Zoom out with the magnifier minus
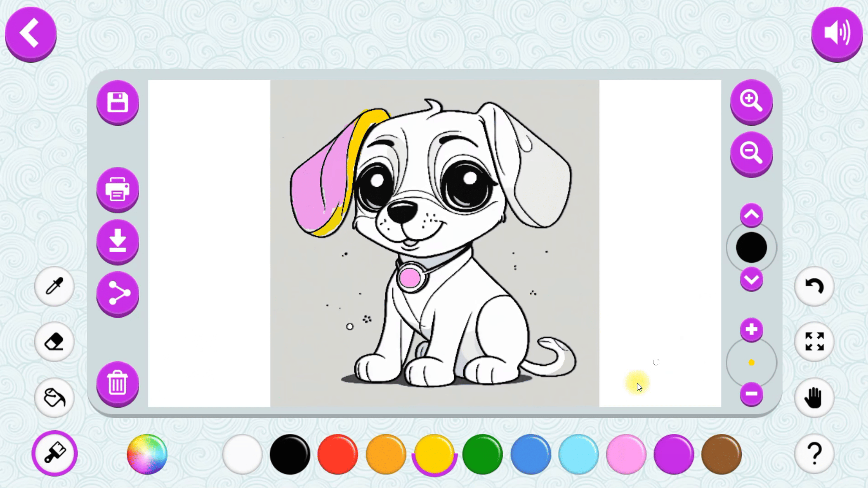 [x=751, y=154]
